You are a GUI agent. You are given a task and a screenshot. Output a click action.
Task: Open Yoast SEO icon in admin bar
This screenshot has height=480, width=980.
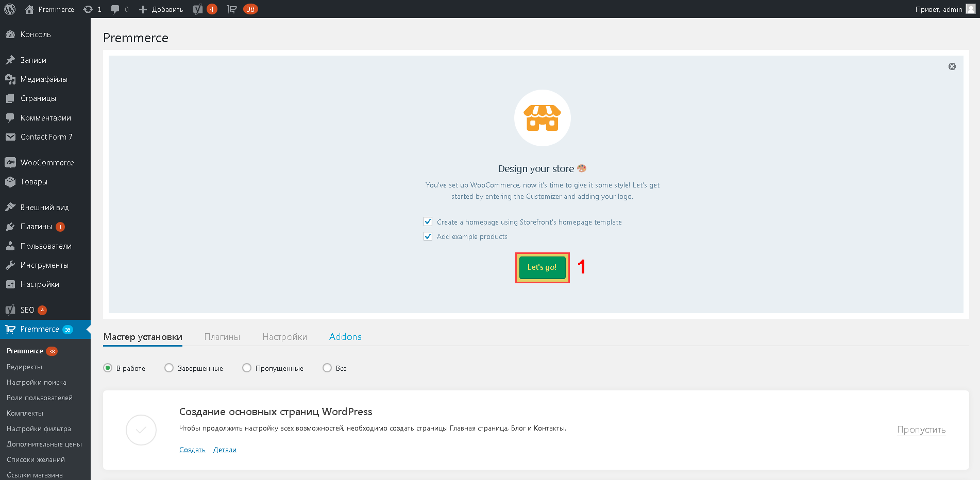coord(197,9)
